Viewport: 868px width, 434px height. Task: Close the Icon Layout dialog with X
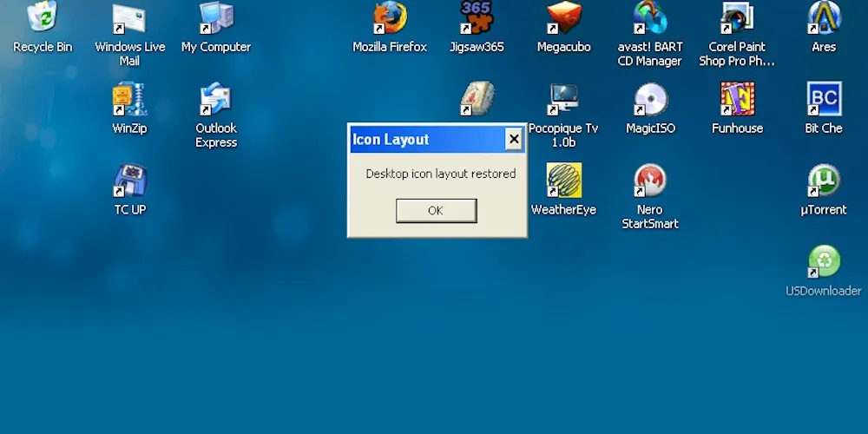[514, 139]
